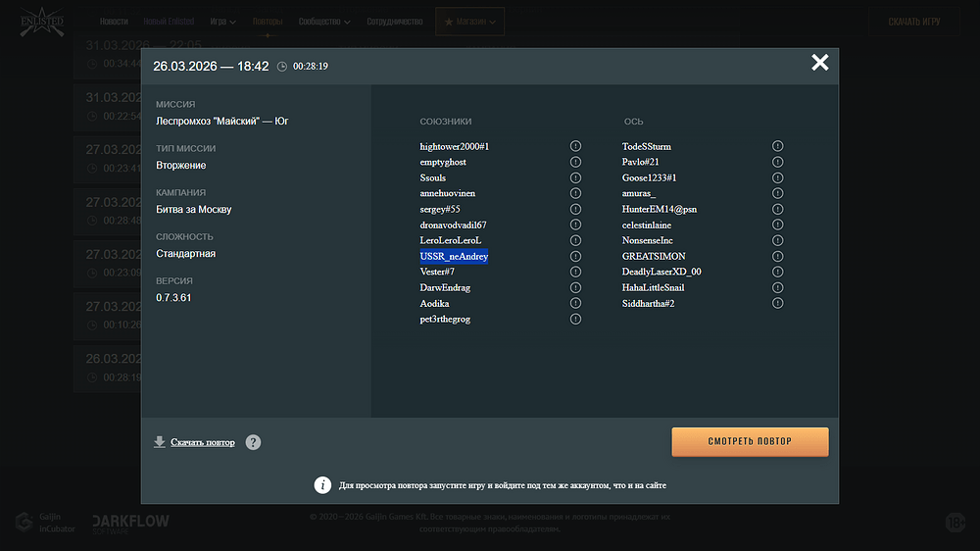The width and height of the screenshot is (980, 551).
Task: Close the replay details dialog
Action: click(819, 64)
